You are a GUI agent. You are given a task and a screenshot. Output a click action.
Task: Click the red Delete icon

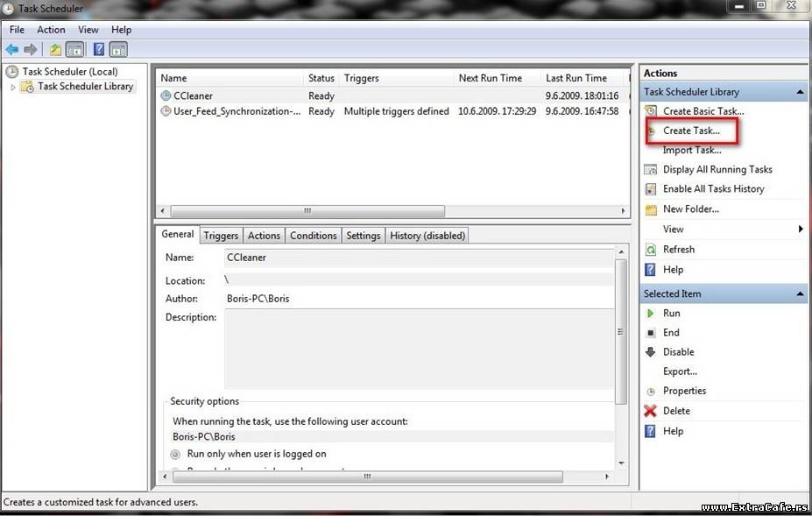[x=650, y=411]
